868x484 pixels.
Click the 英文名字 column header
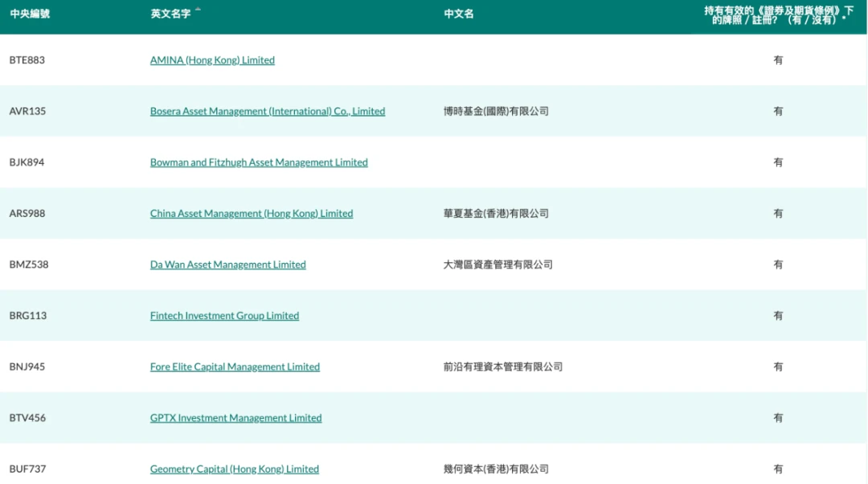coord(170,14)
